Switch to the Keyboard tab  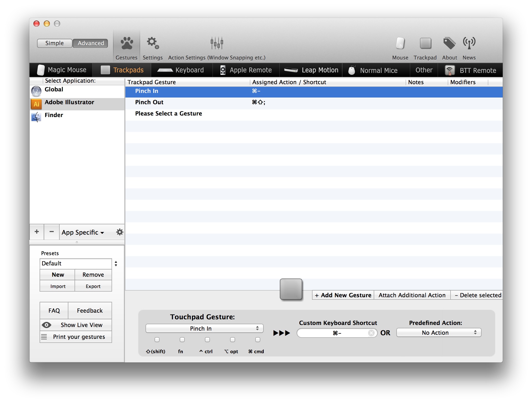pos(181,70)
